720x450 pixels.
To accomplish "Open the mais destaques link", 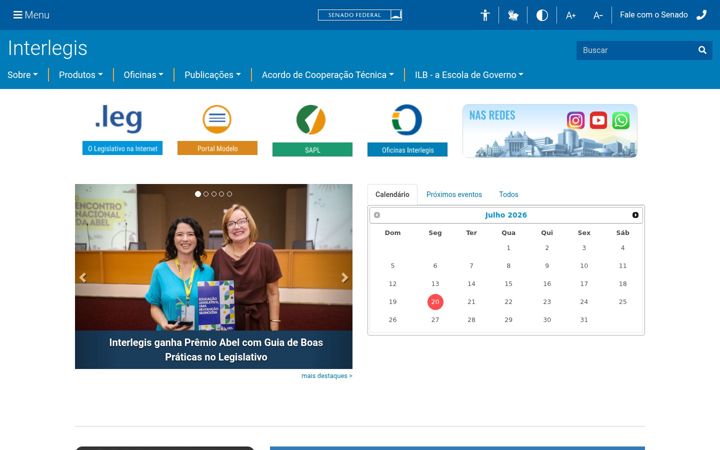I will click(x=326, y=376).
